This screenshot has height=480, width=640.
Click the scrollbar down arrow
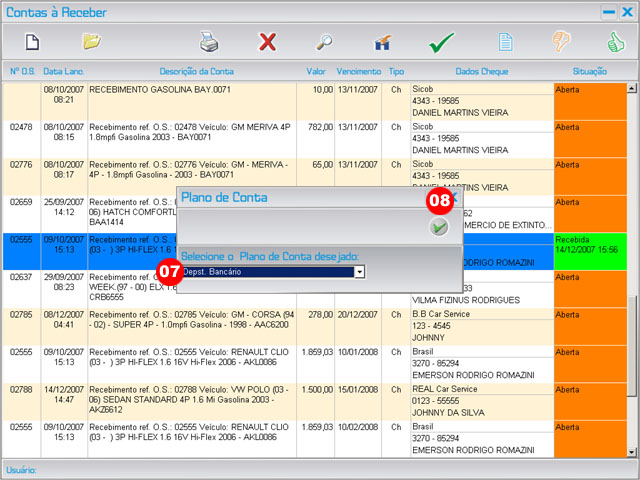tap(632, 451)
